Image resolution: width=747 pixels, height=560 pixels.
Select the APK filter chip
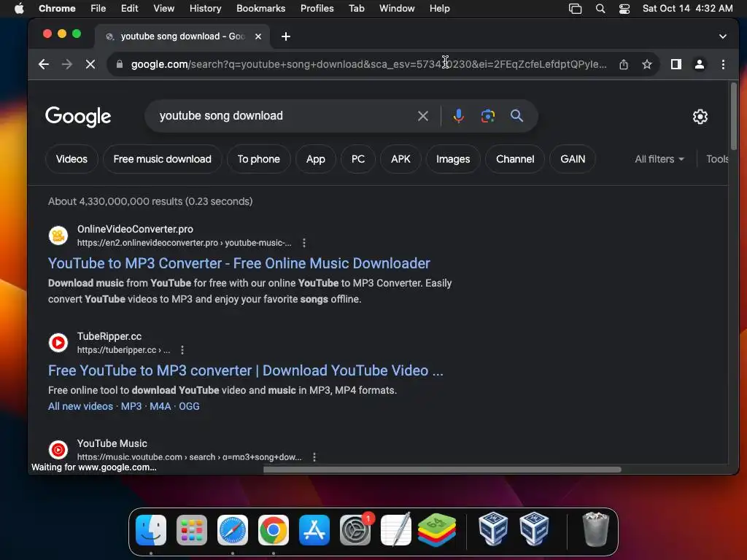tap(400, 159)
